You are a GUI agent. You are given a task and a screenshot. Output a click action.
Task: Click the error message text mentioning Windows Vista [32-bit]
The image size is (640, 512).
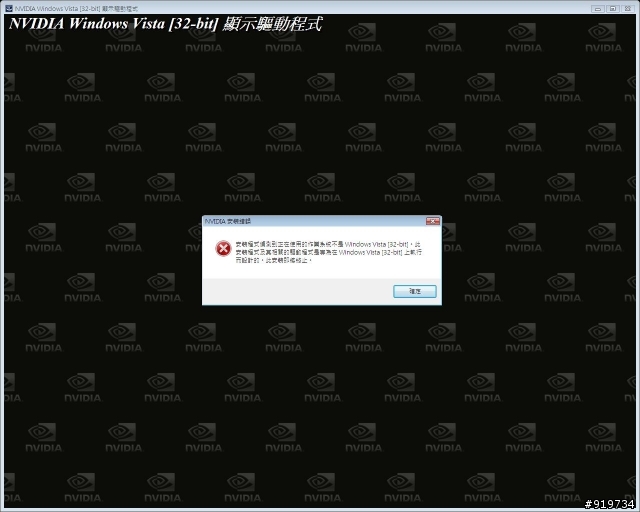click(329, 252)
